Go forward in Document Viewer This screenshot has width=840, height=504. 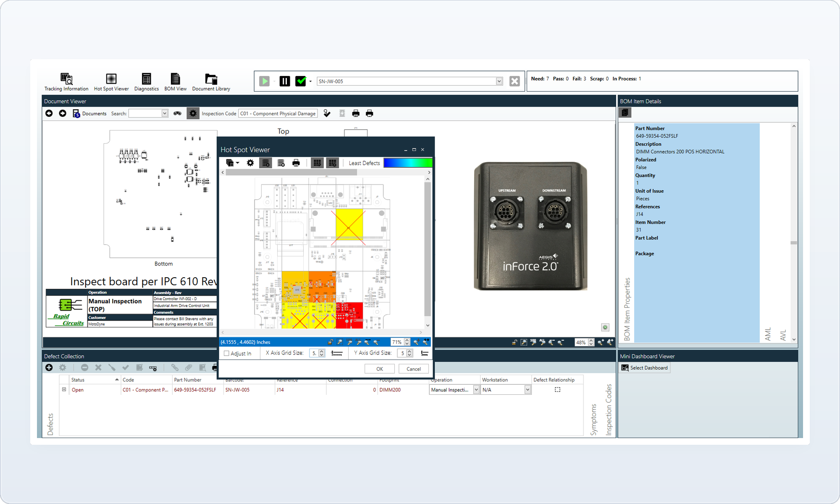(63, 113)
